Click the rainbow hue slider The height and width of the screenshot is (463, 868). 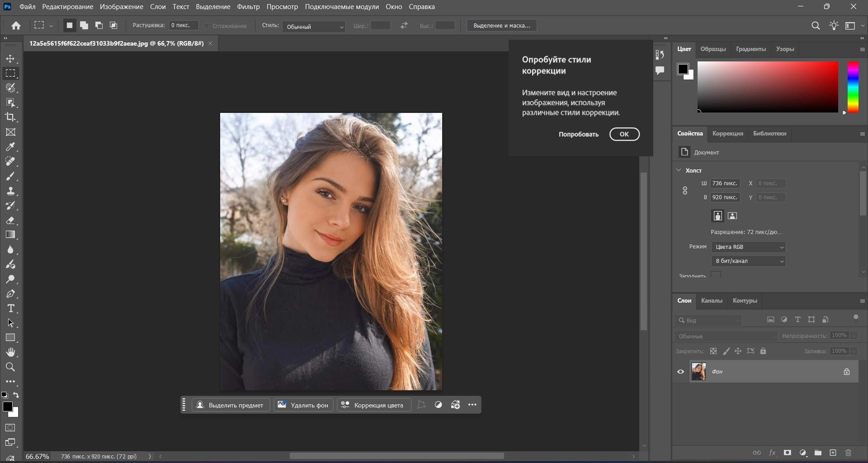point(853,87)
